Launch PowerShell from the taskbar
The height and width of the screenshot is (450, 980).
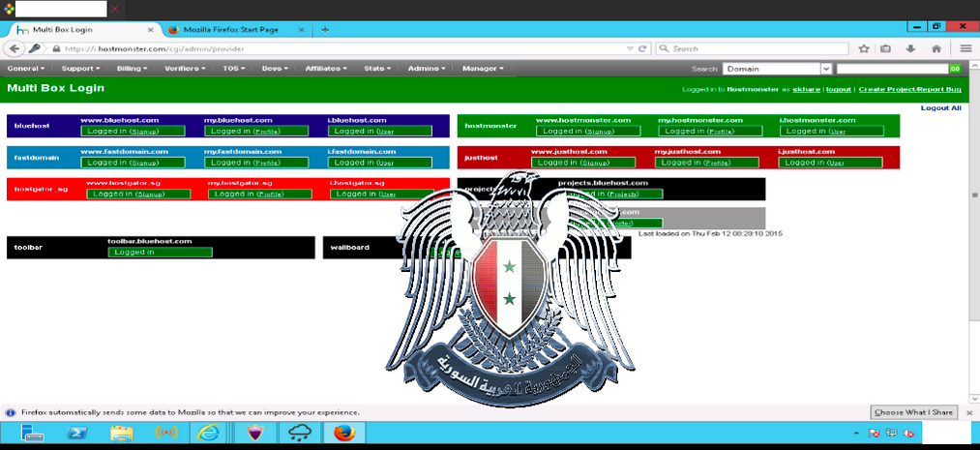77,433
